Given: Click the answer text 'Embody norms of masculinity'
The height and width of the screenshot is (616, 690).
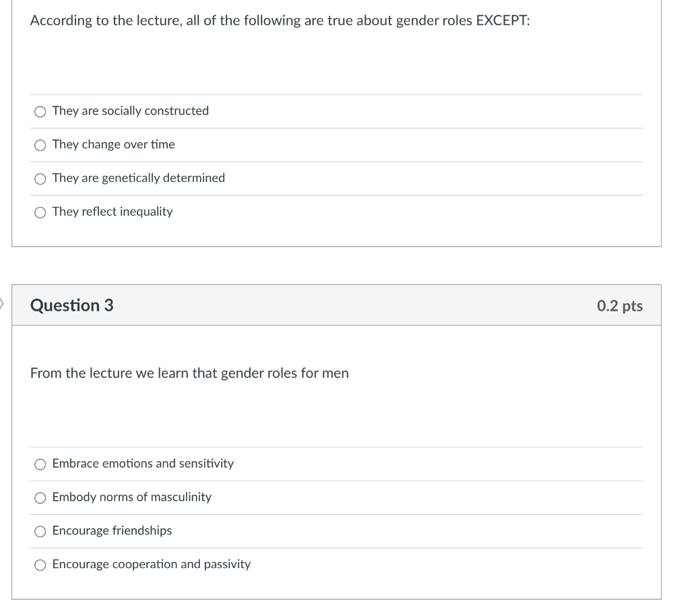Looking at the screenshot, I should (131, 497).
